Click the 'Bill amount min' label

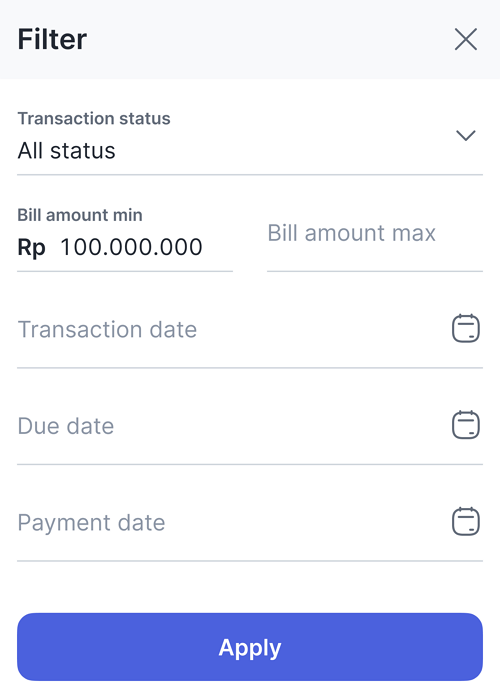[x=80, y=215]
